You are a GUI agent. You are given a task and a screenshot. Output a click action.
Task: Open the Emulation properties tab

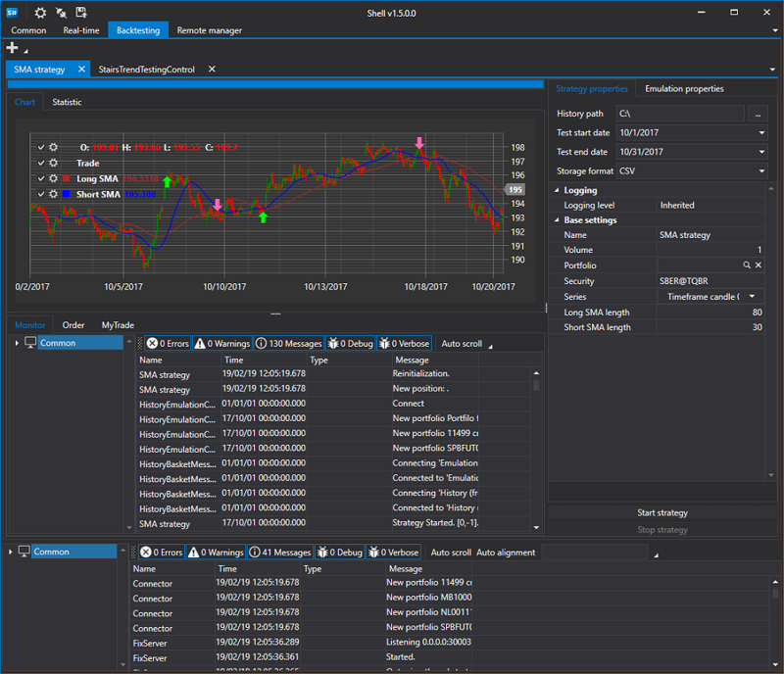tap(683, 89)
